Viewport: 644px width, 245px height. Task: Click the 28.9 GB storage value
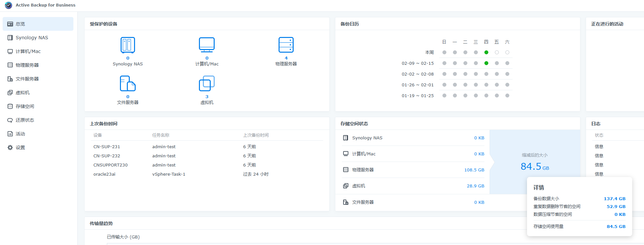point(476,186)
